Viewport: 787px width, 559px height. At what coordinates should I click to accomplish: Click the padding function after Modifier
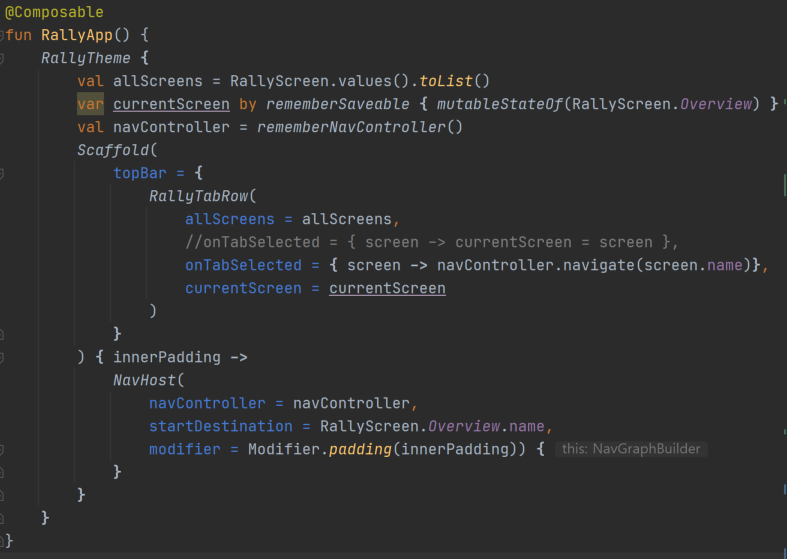point(360,450)
